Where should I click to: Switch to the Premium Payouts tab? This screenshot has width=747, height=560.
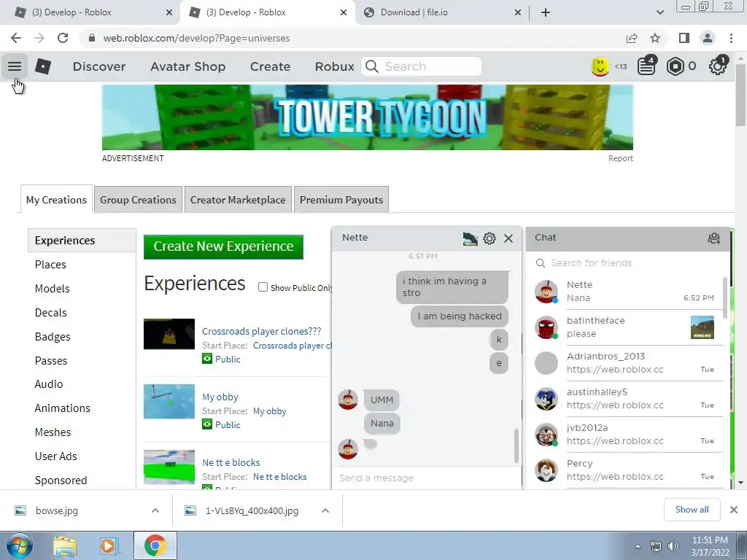click(341, 200)
